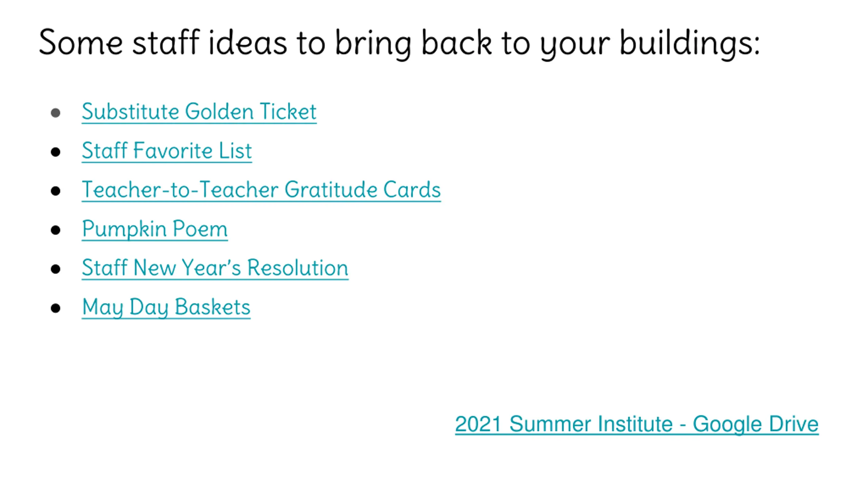Image resolution: width=868 pixels, height=488 pixels.
Task: Click the word "staff" in the heading
Action: pyautogui.click(x=166, y=42)
